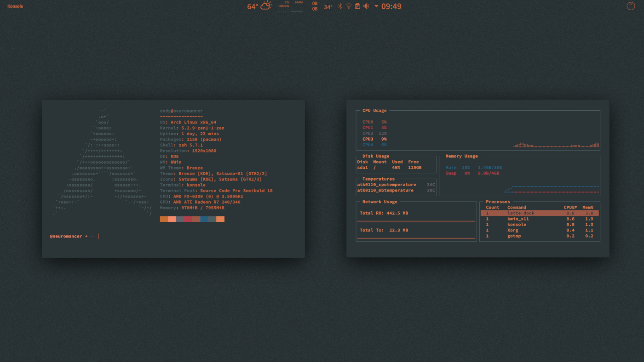Viewport: 644px width, 362px height.
Task: Click the Total Tx: 22.3 MB text
Action: [x=384, y=230]
